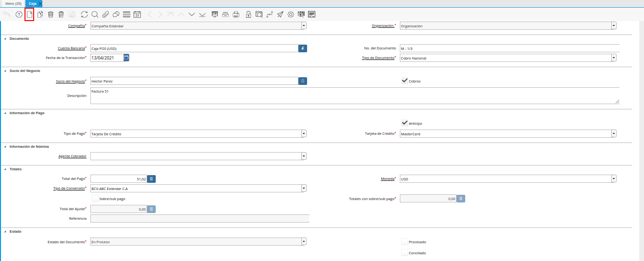Switch to the Menú (35) tab
Viewport: 644px width, 261px height.
tap(13, 3)
